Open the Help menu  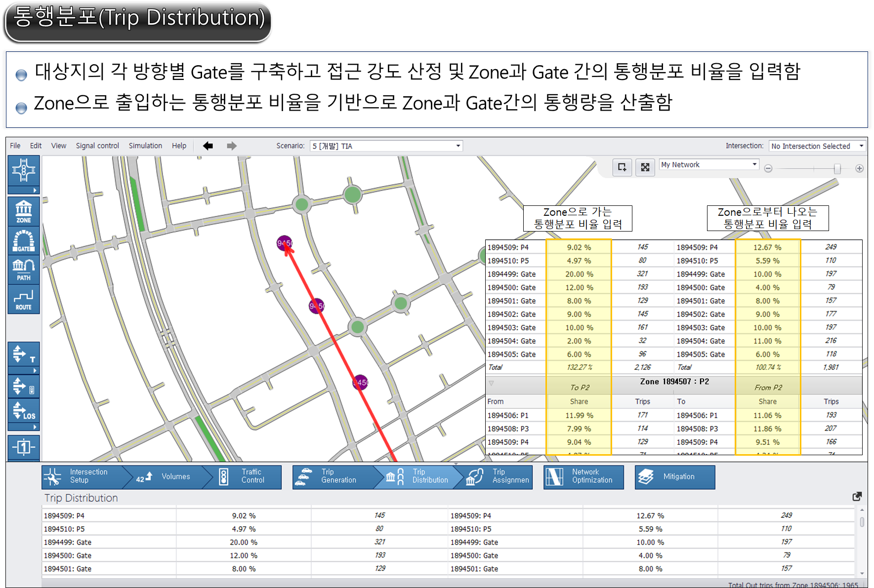pos(179,146)
